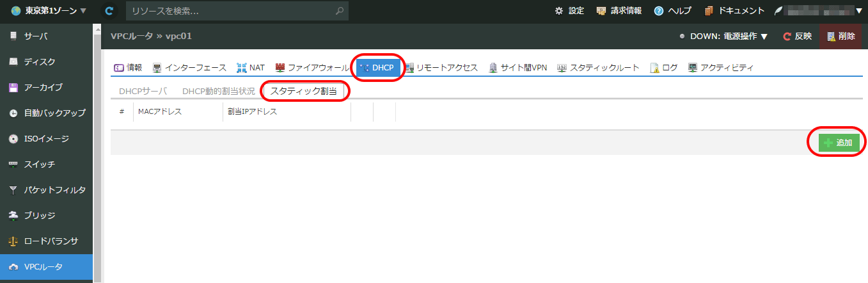Click the スイッチ switch icon in sidebar
The image size is (868, 283).
pos(13,164)
